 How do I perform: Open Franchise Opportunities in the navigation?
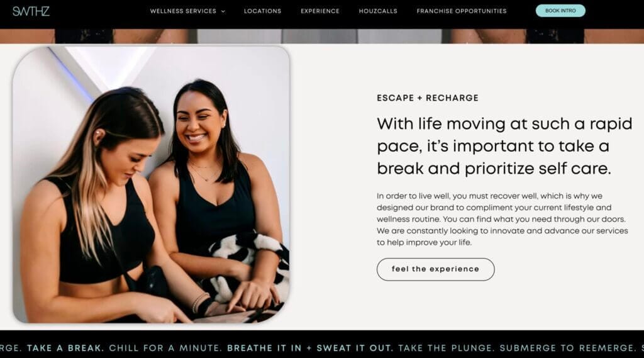462,11
